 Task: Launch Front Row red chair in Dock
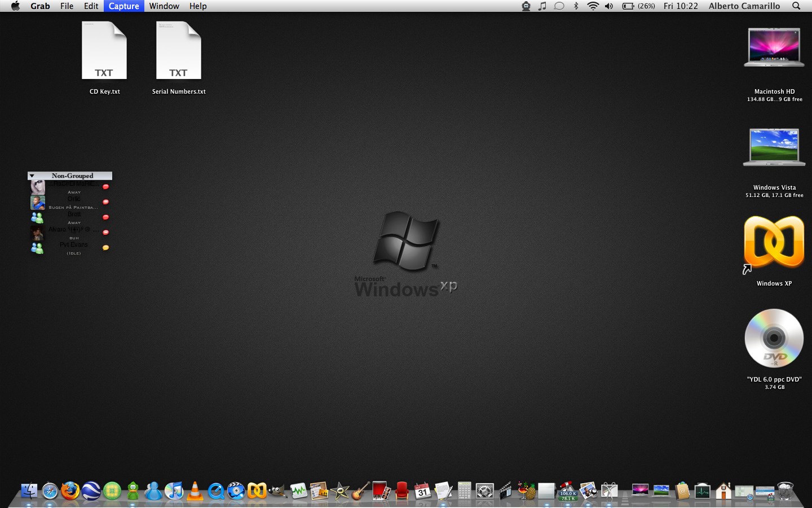(x=401, y=491)
